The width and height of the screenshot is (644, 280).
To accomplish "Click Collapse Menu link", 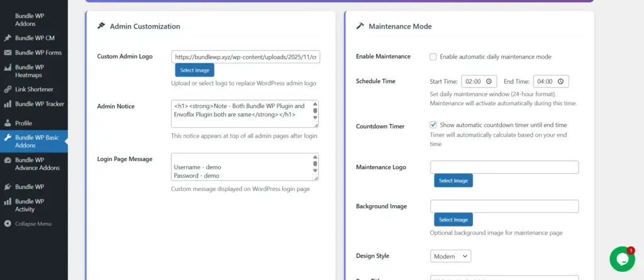I will coord(34,223).
